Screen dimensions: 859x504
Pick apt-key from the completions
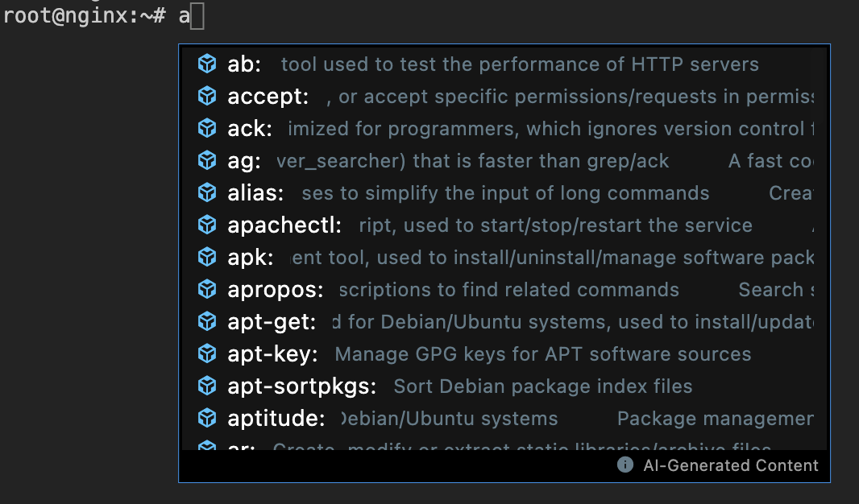504,354
